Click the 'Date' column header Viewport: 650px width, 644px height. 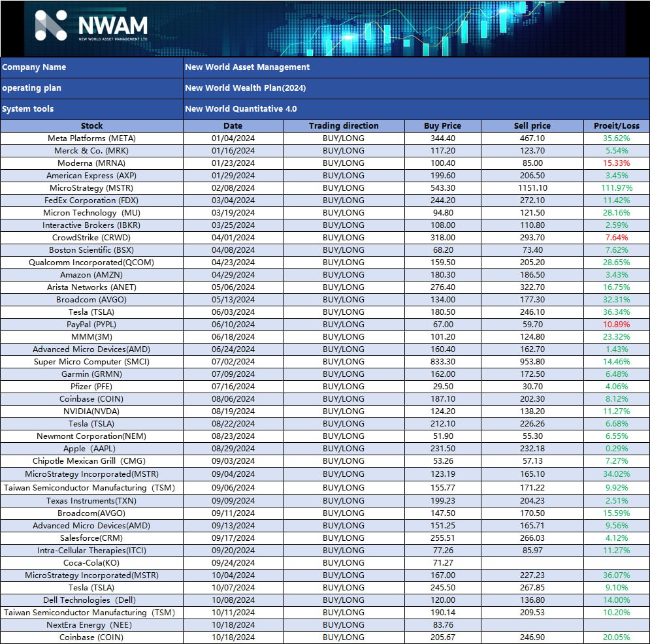233,126
